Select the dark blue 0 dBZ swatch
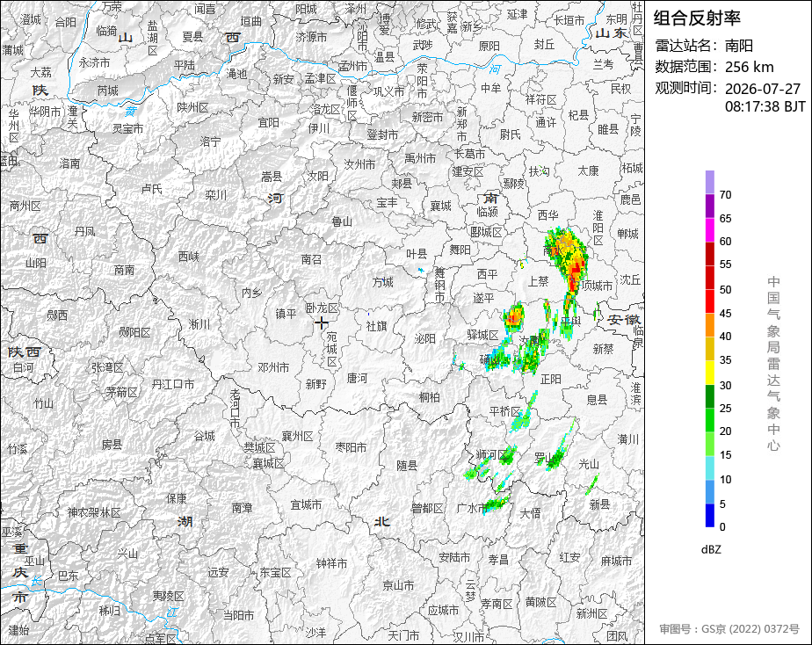The height and width of the screenshot is (645, 812). (x=709, y=516)
